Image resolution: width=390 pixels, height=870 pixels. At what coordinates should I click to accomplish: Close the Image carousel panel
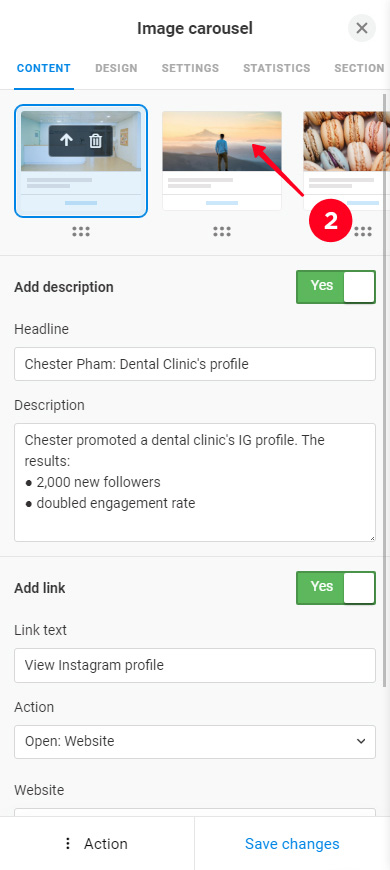click(362, 28)
